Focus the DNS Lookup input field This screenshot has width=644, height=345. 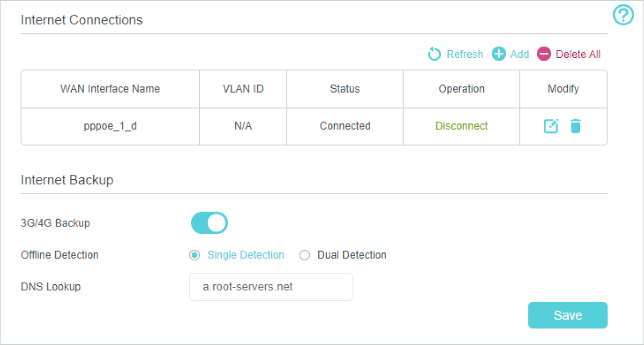click(x=271, y=287)
